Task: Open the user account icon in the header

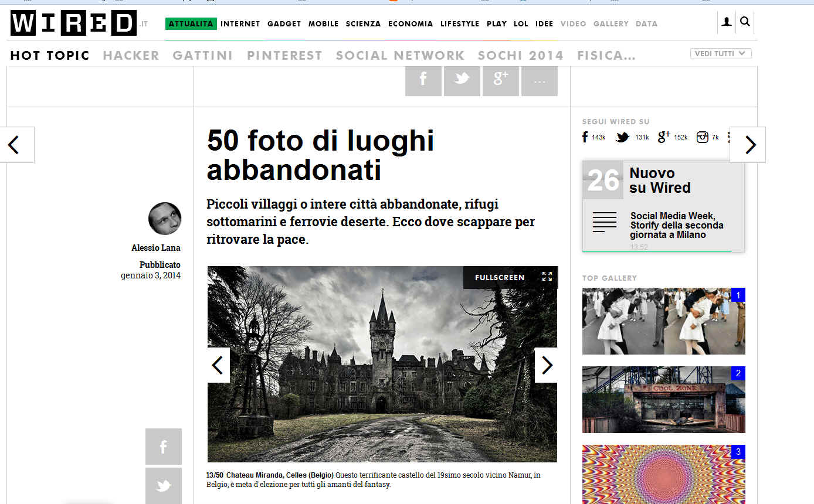Action: [727, 22]
